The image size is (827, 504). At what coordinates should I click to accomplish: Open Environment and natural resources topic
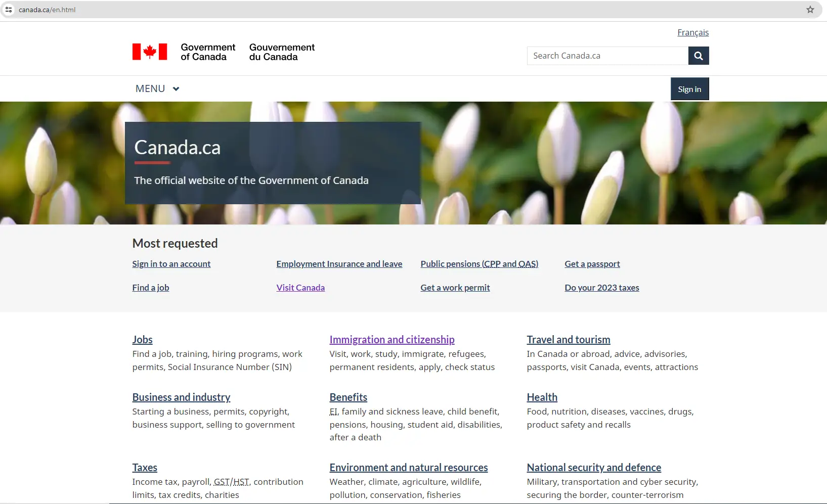tap(409, 468)
